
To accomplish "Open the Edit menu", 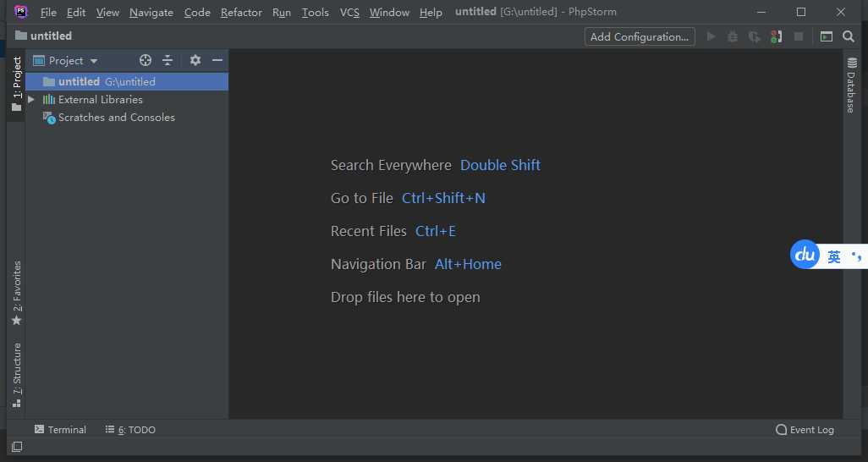I will click(76, 12).
